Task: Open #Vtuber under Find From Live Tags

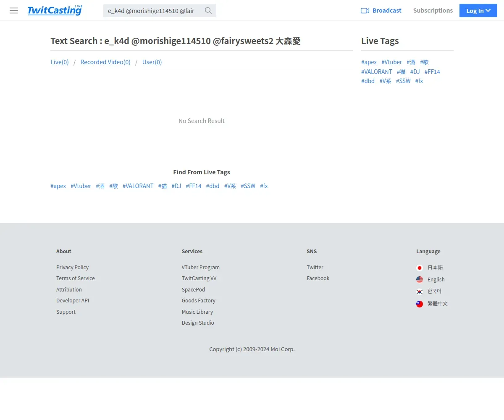Action: pos(81,186)
